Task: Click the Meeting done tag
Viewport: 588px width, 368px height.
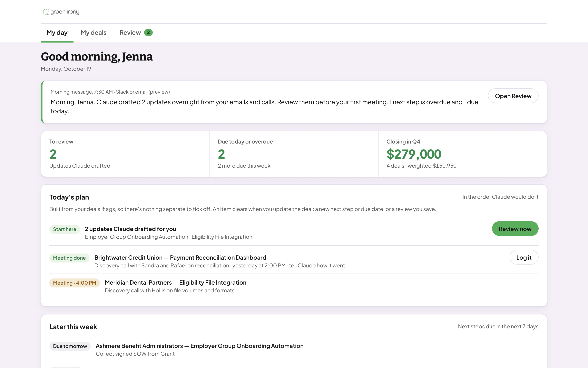Action: pyautogui.click(x=69, y=258)
